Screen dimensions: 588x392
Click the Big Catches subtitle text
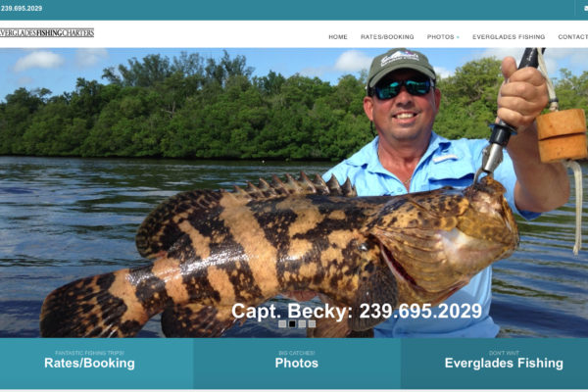click(x=297, y=353)
